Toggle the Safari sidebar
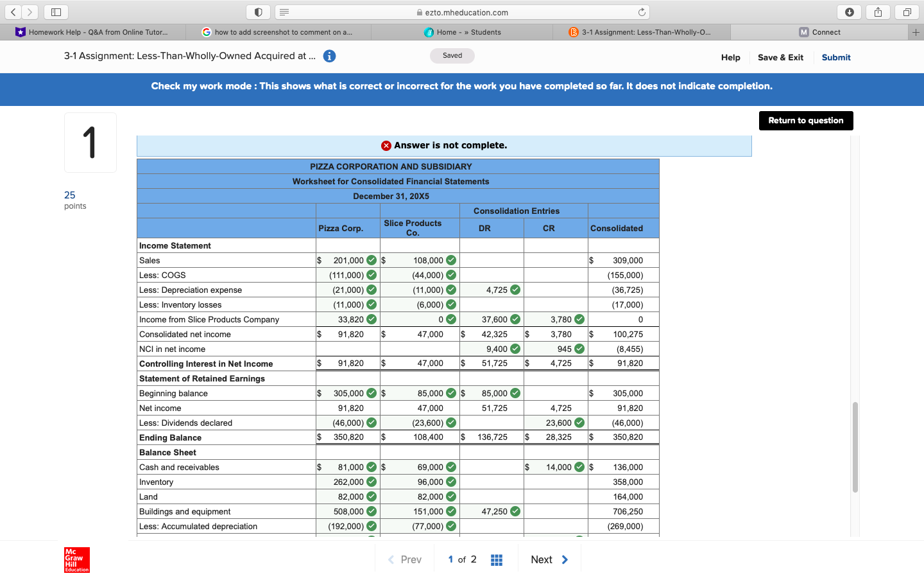 (56, 11)
